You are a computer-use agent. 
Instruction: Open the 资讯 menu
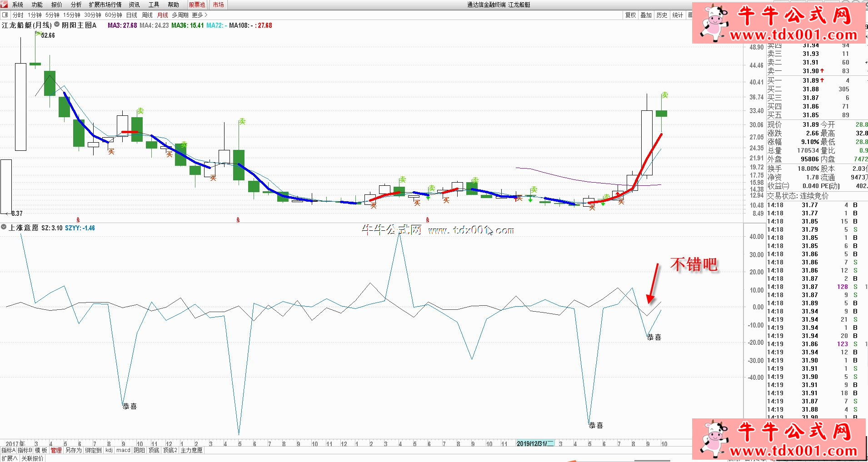135,5
